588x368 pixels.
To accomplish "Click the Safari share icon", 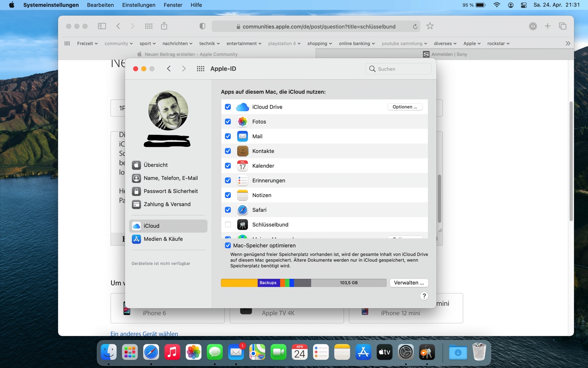I will [x=164, y=26].
